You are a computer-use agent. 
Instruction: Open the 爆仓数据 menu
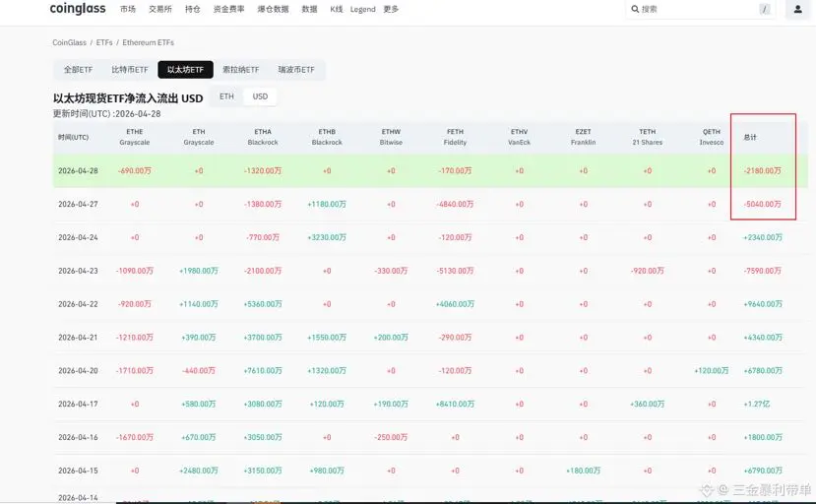click(x=274, y=9)
